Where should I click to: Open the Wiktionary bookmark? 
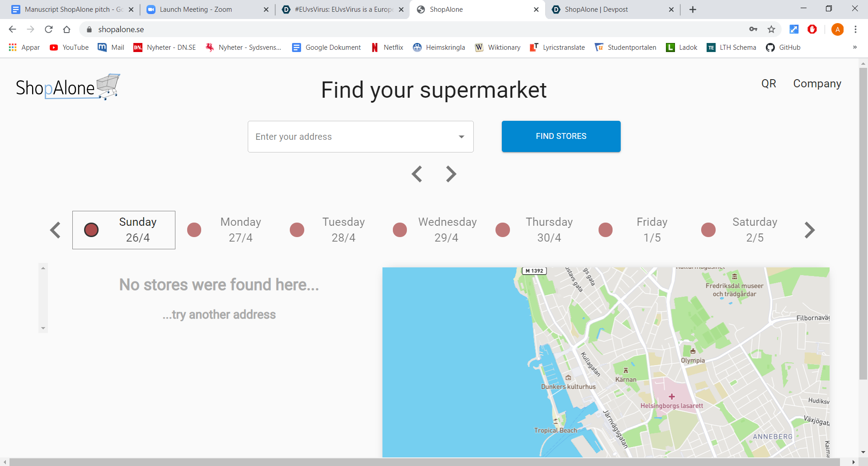pos(498,48)
